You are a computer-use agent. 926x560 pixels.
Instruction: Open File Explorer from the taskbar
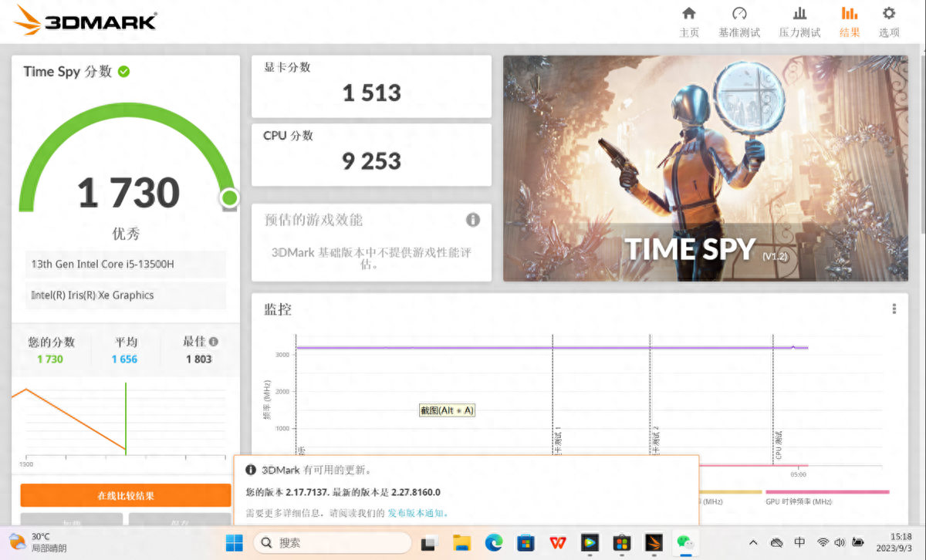[x=462, y=542]
